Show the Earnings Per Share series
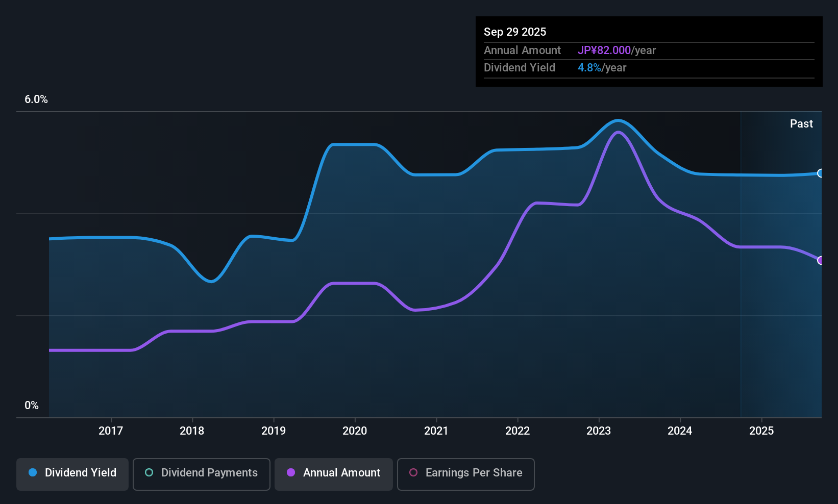The height and width of the screenshot is (504, 838). tap(465, 473)
